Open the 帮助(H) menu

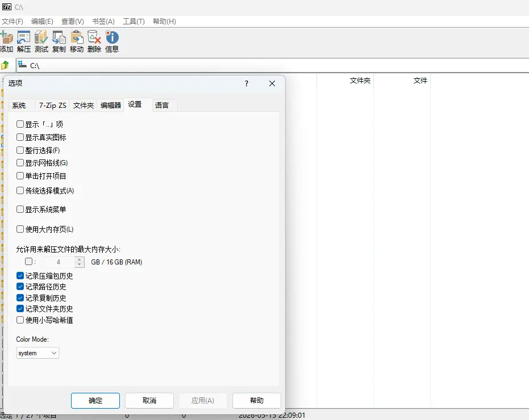(x=164, y=22)
